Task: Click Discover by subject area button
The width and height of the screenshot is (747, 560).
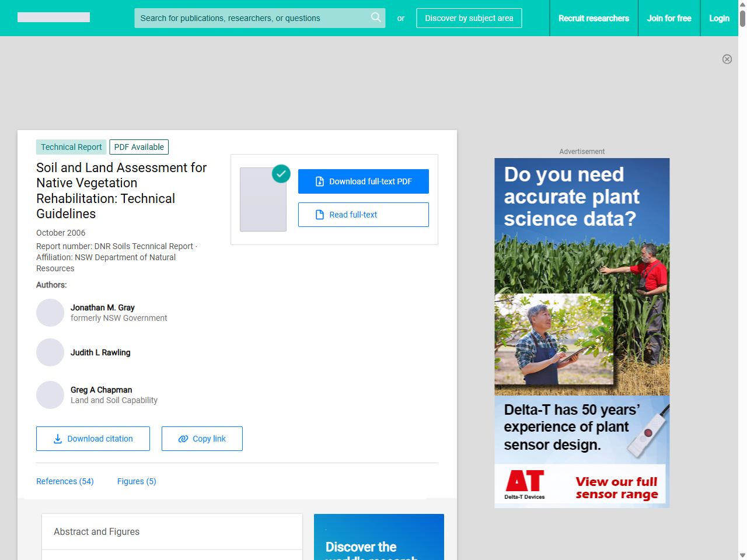Action: click(x=469, y=18)
